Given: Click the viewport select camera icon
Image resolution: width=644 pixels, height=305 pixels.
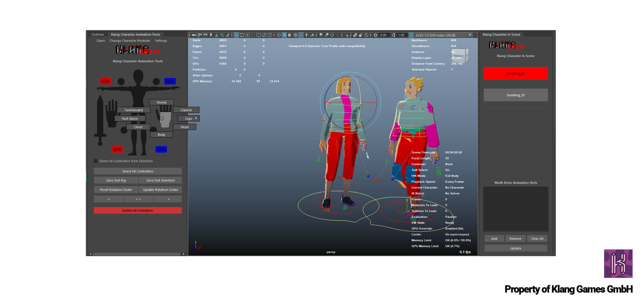Looking at the screenshot, I should click(194, 35).
